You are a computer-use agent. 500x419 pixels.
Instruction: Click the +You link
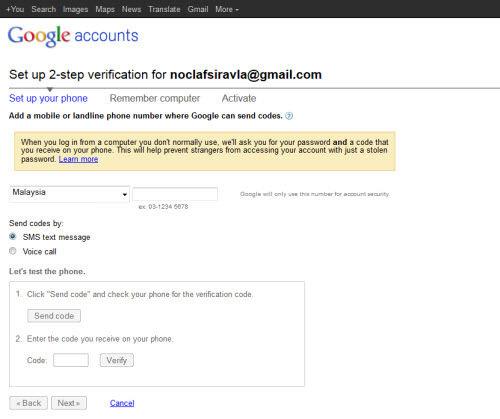[x=15, y=9]
